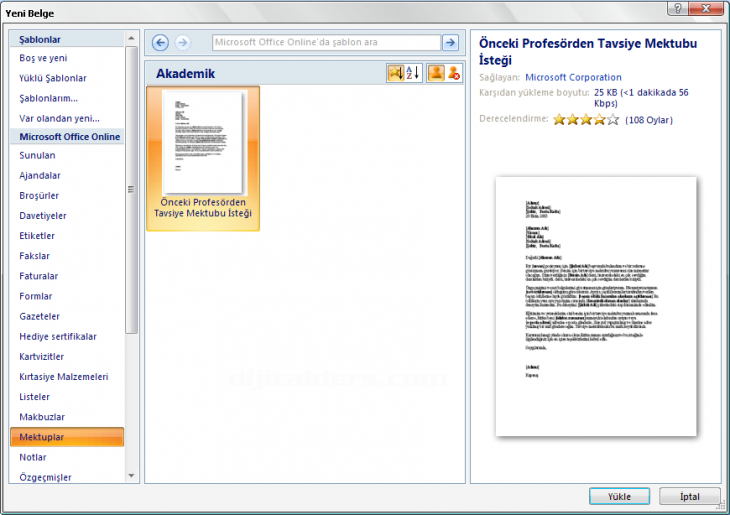This screenshot has height=515, width=730.
Task: Show customer-submitted templates icon
Action: point(436,73)
